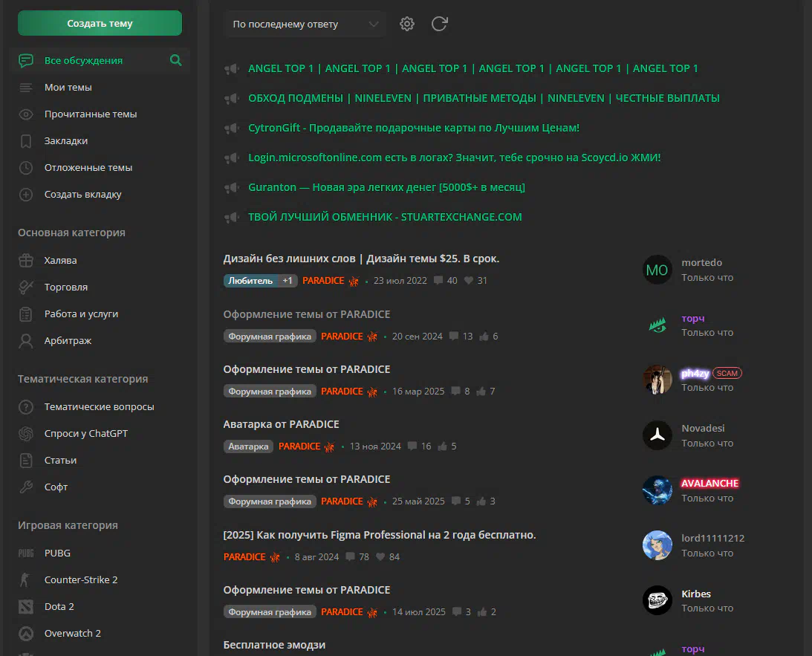Open the ANGEL TOP 1 ad link
This screenshot has width=812, height=656.
472,68
